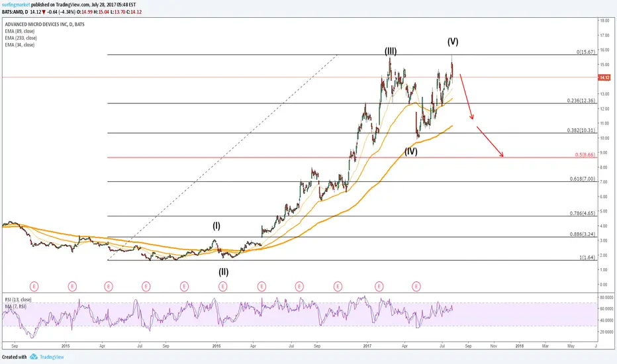Click 2.00 on the price axis
617x364 pixels.
pos(604,255)
